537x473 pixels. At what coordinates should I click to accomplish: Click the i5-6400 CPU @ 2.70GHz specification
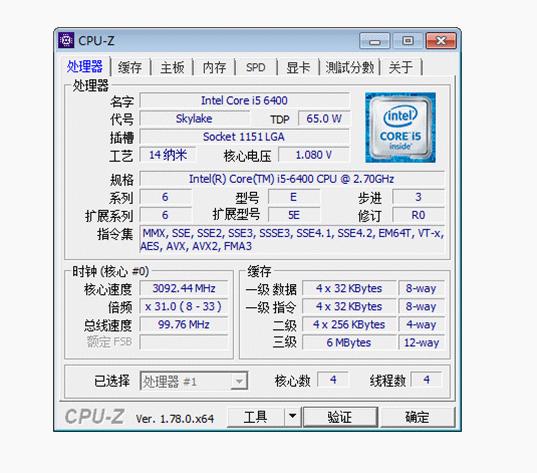coord(292,179)
